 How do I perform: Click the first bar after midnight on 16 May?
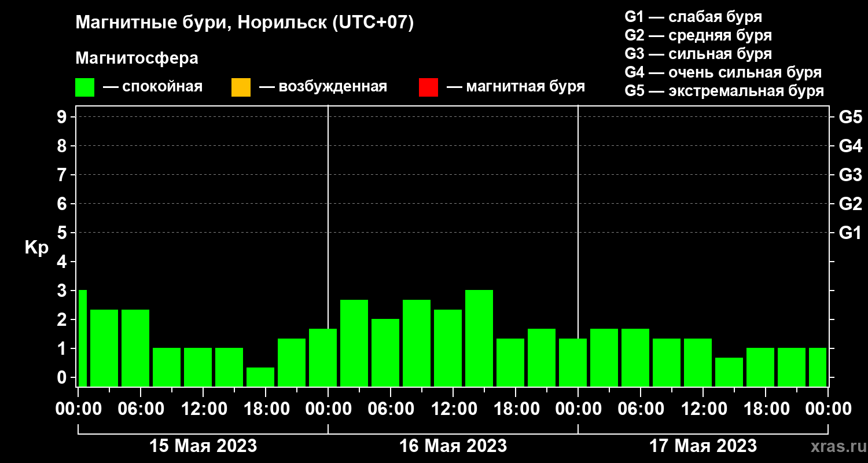click(x=354, y=343)
